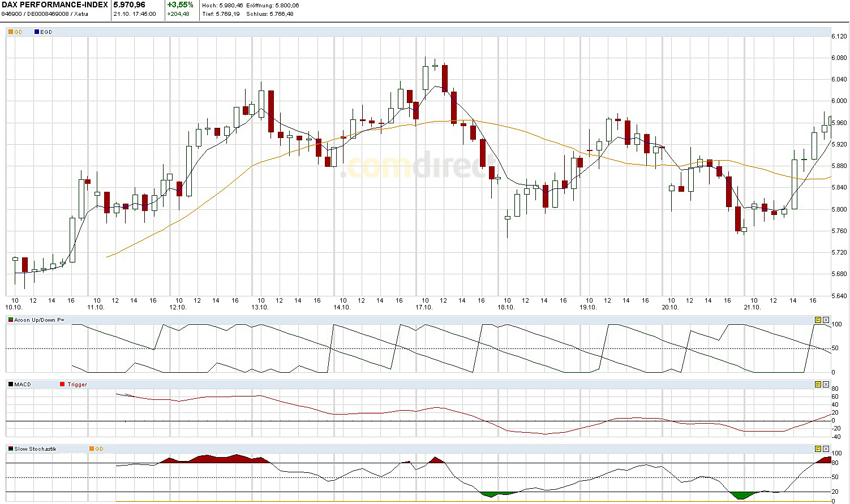Click the ISIN line 846900 / DE0008469008 / Xetra

pyautogui.click(x=45, y=14)
